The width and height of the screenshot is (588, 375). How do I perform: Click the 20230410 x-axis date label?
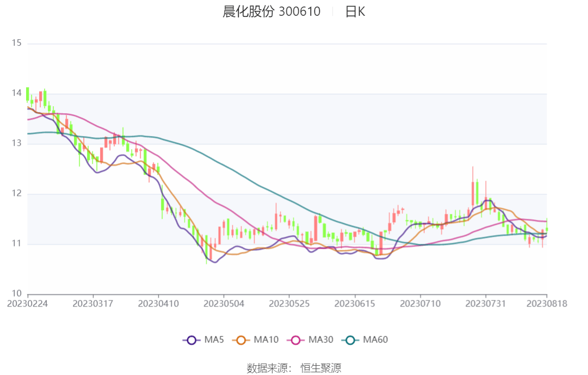point(158,304)
